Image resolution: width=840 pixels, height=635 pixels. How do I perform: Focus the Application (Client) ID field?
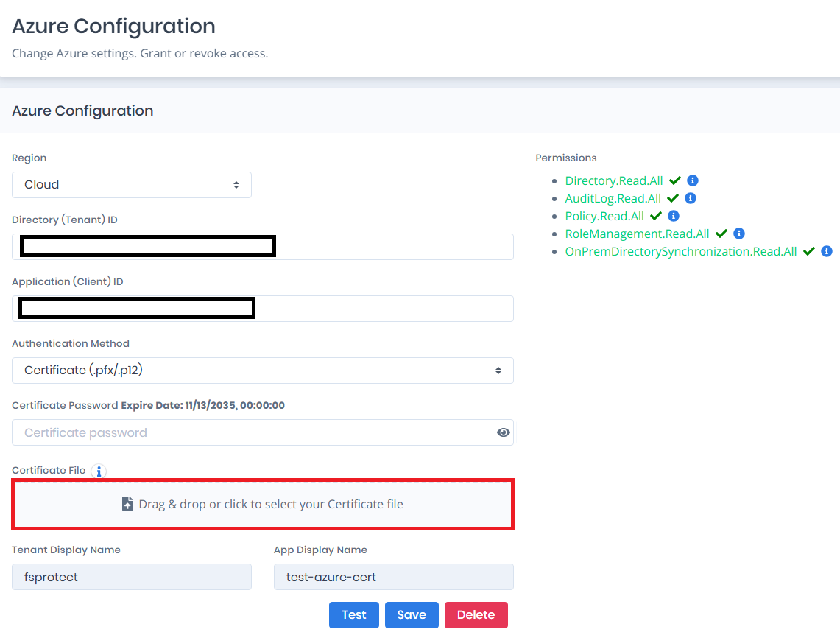[x=383, y=309]
